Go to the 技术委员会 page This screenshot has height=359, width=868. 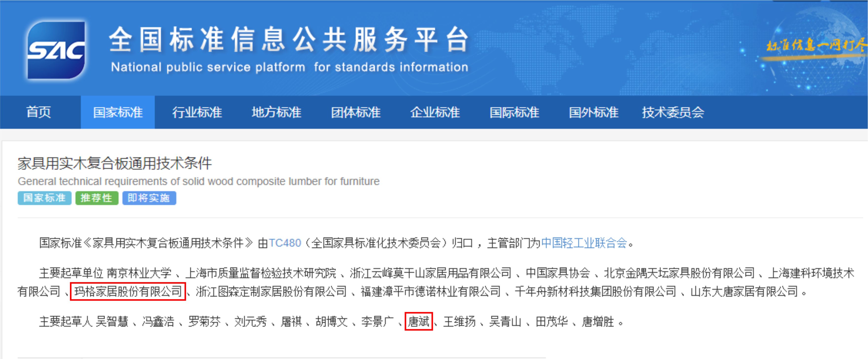pyautogui.click(x=673, y=112)
